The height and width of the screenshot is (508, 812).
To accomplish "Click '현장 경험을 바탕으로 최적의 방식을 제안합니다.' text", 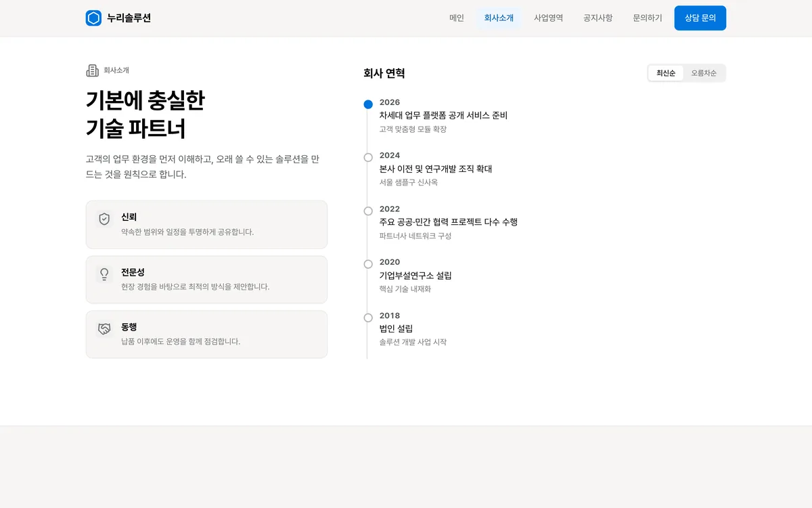I will [x=195, y=287].
